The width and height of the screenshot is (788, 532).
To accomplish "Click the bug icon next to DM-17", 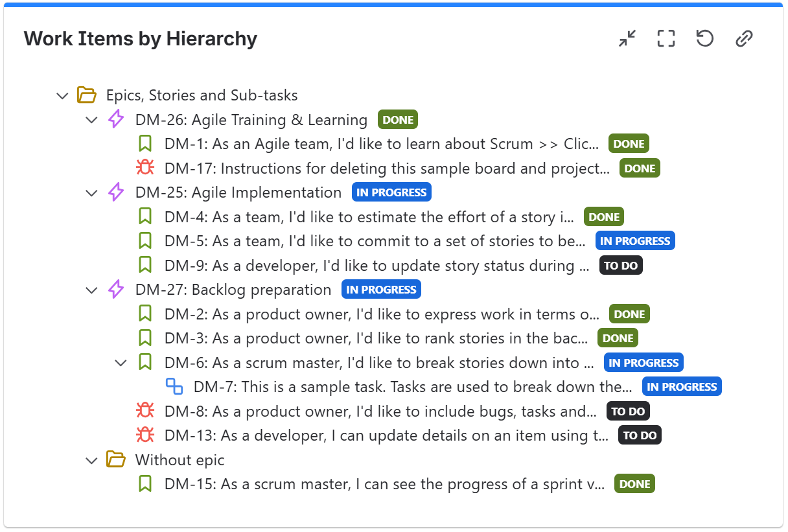I will [145, 168].
